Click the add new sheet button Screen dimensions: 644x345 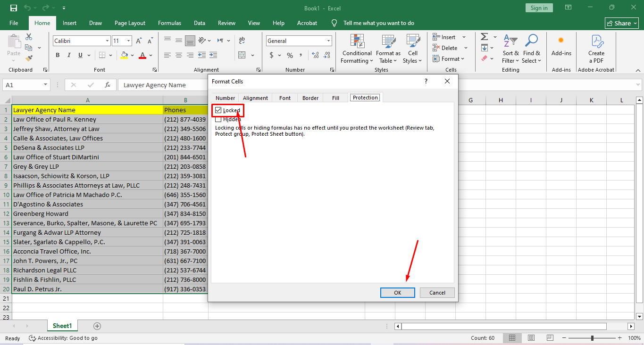click(97, 326)
